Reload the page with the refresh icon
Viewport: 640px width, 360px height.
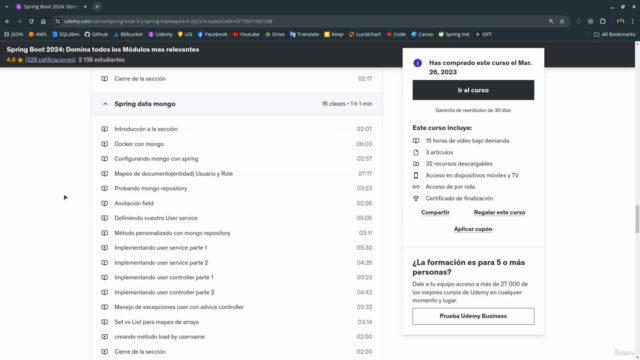click(x=31, y=21)
